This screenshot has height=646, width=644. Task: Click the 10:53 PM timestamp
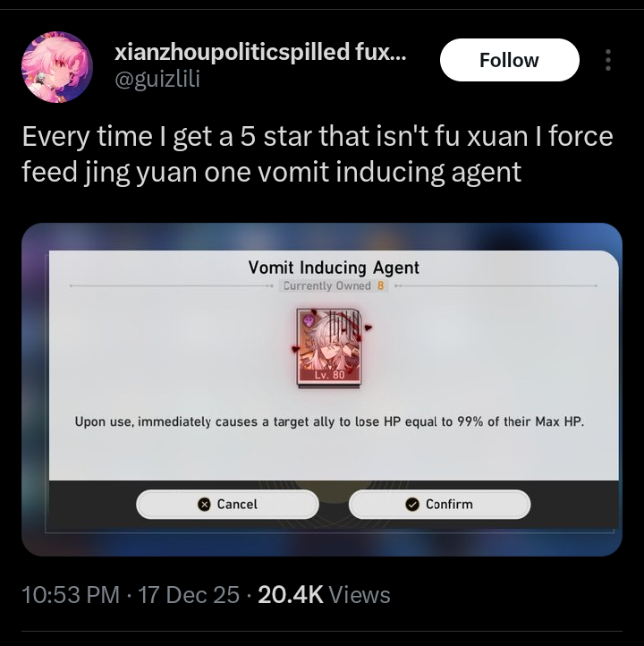click(71, 595)
